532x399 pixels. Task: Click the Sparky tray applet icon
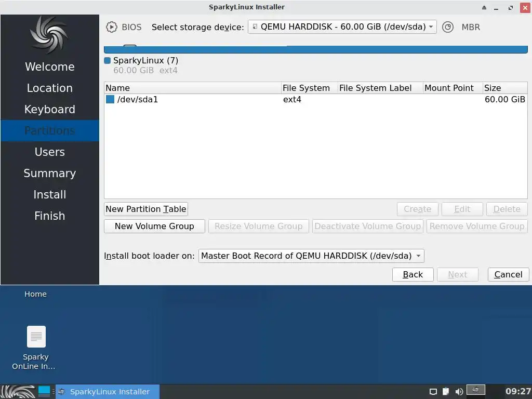pyautogui.click(x=476, y=390)
